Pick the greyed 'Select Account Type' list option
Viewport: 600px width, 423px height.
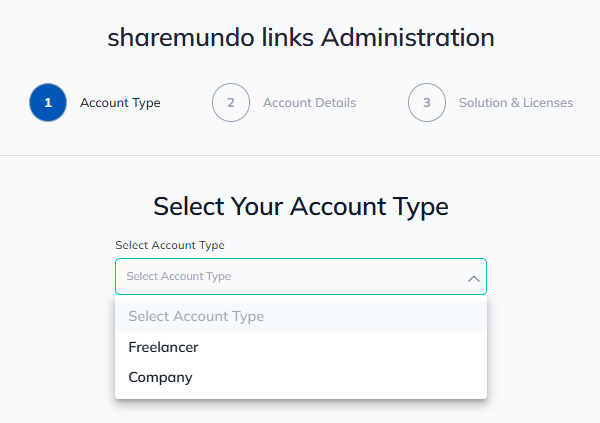[x=196, y=316]
